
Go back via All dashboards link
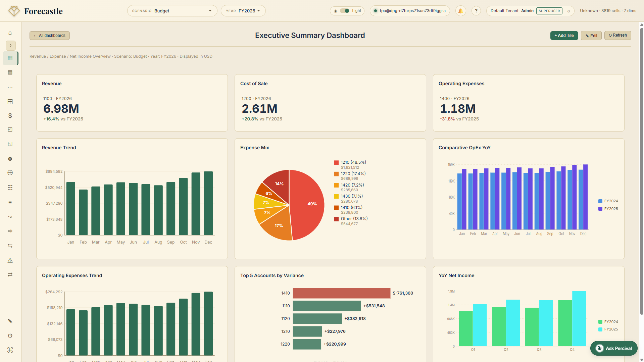tap(49, 35)
